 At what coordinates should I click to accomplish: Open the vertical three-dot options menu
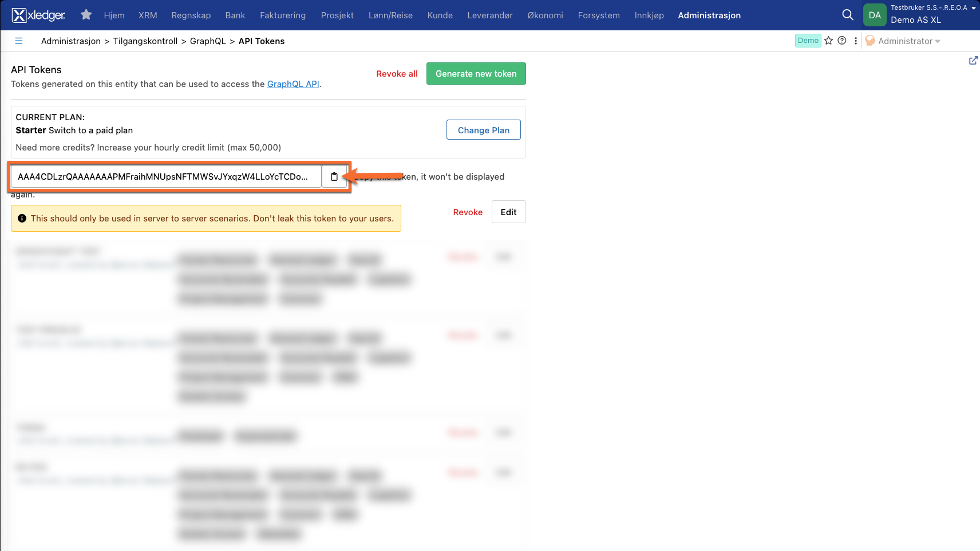click(x=856, y=41)
